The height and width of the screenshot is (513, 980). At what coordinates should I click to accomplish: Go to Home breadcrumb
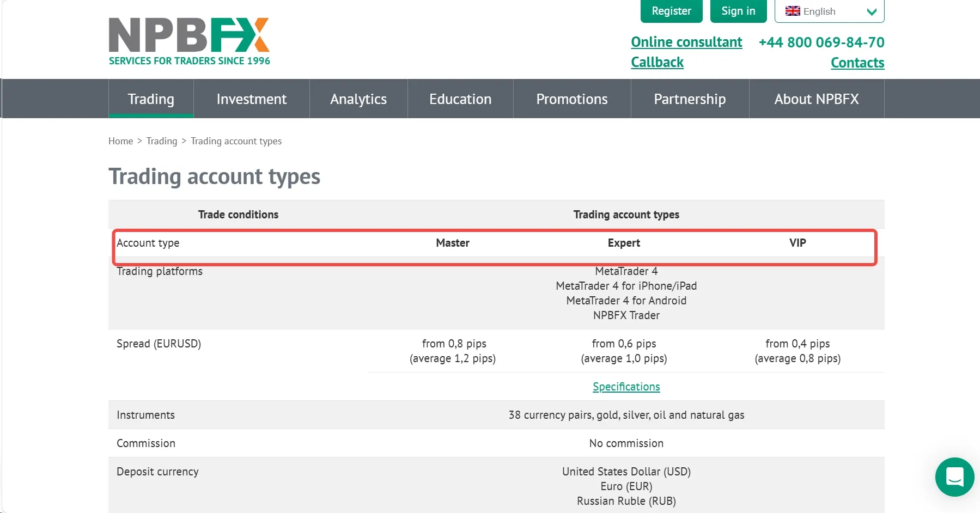(120, 141)
